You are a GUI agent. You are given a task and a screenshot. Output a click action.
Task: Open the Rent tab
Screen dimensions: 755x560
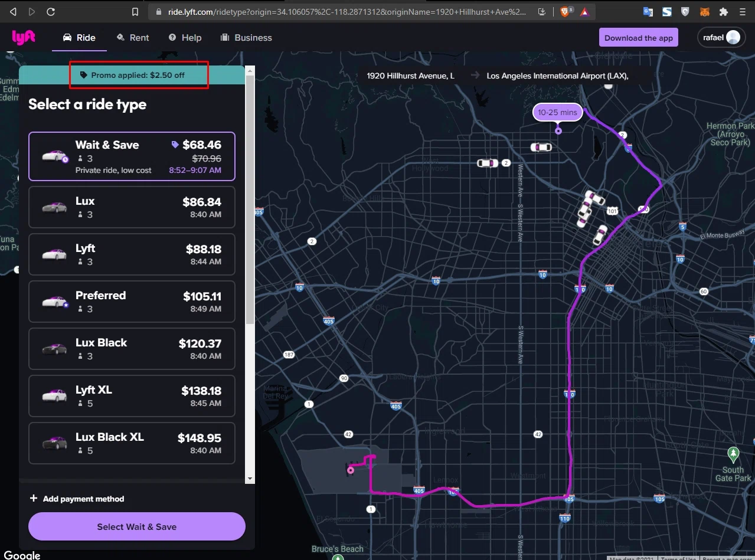[133, 38]
